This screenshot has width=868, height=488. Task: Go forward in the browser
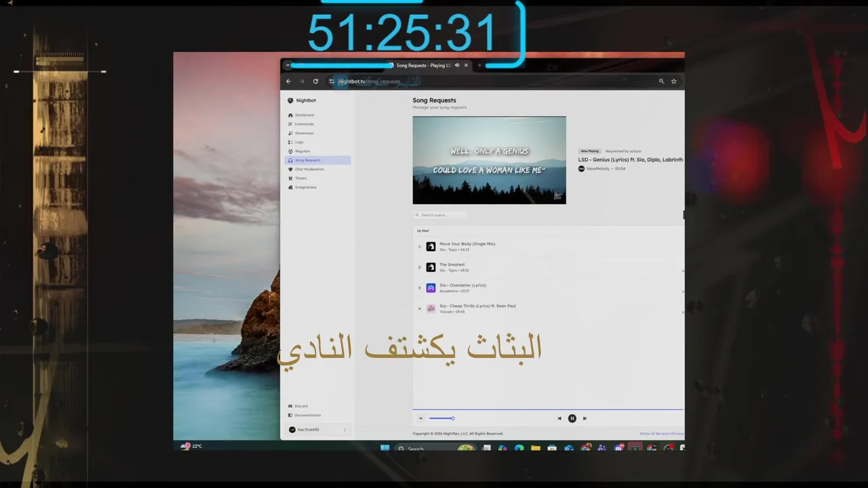302,81
